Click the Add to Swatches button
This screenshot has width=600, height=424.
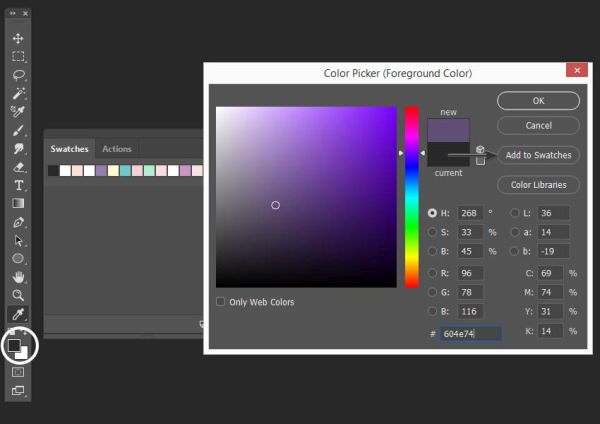click(538, 155)
